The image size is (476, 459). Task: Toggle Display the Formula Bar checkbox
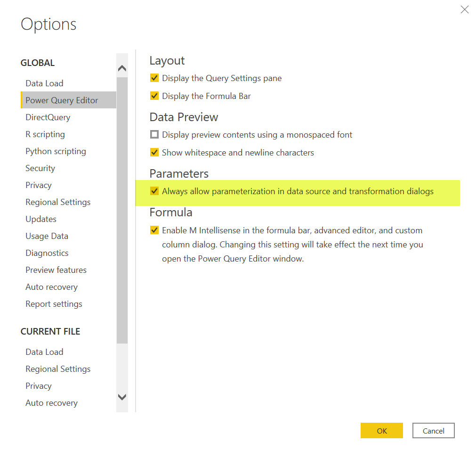pos(154,96)
